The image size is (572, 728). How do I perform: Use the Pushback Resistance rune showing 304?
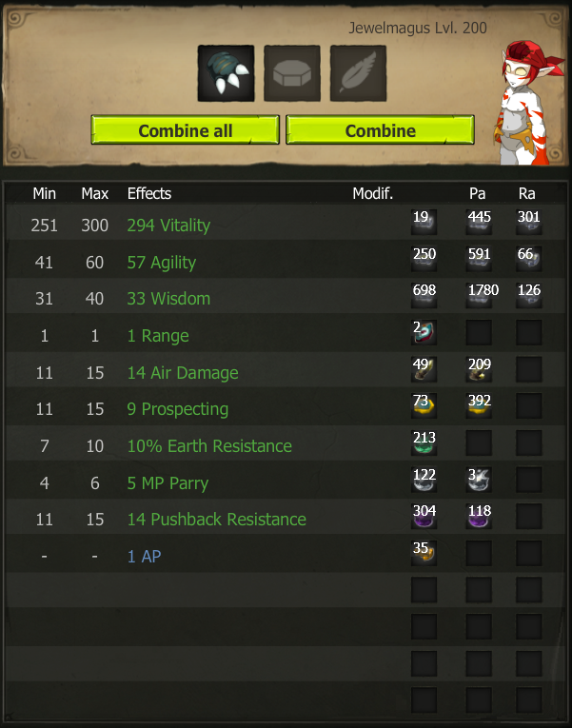[x=424, y=516]
